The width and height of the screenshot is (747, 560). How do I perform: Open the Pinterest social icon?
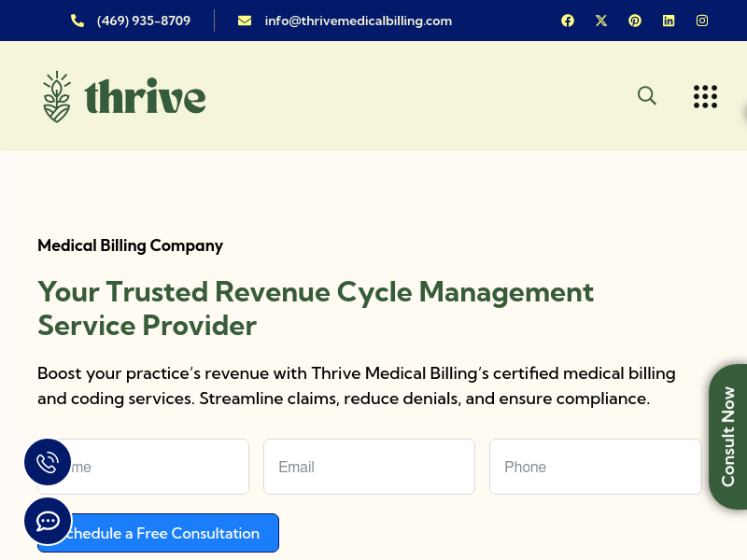(x=635, y=21)
